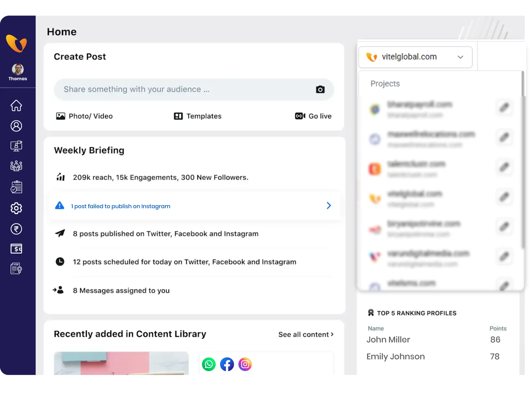The width and height of the screenshot is (532, 393).
Task: Click the certificate document icon at sidebar bottom
Action: coord(16,268)
